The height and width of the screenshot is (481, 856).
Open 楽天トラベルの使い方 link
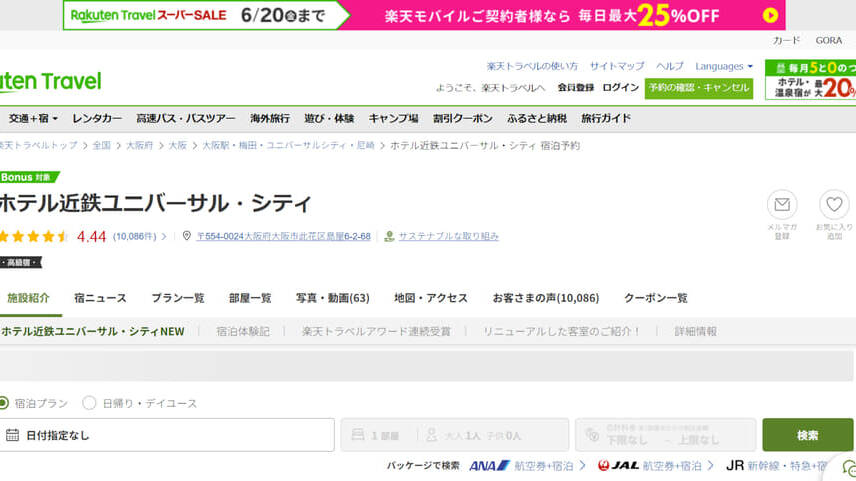532,66
